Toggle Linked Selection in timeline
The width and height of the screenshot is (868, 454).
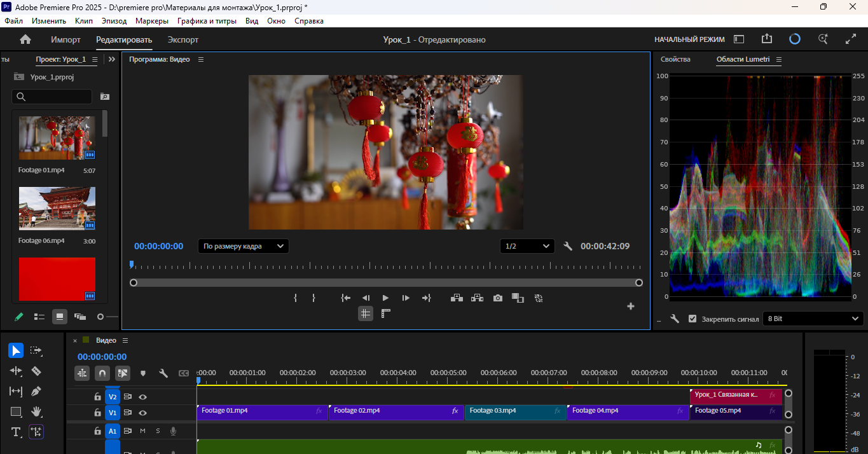click(123, 373)
